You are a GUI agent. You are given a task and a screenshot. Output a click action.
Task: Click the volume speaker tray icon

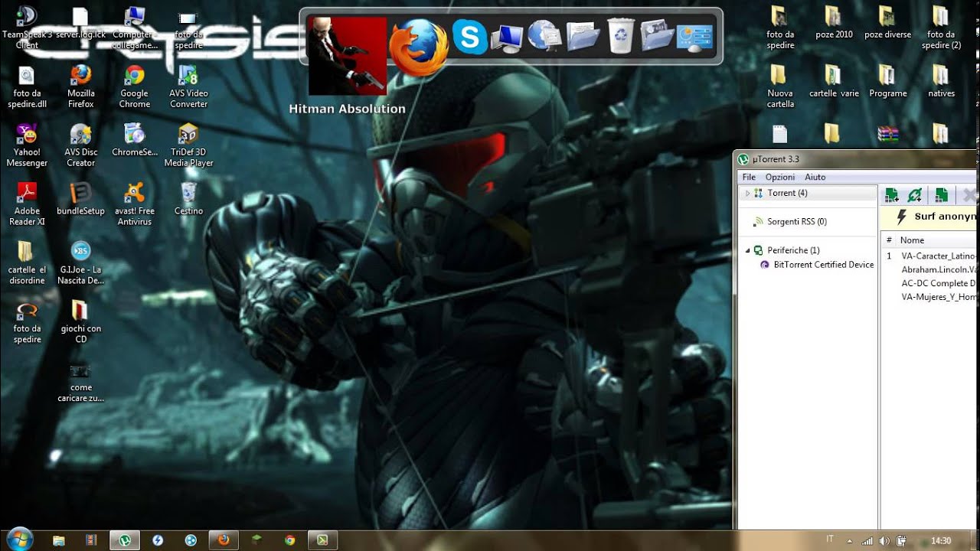[x=884, y=541]
